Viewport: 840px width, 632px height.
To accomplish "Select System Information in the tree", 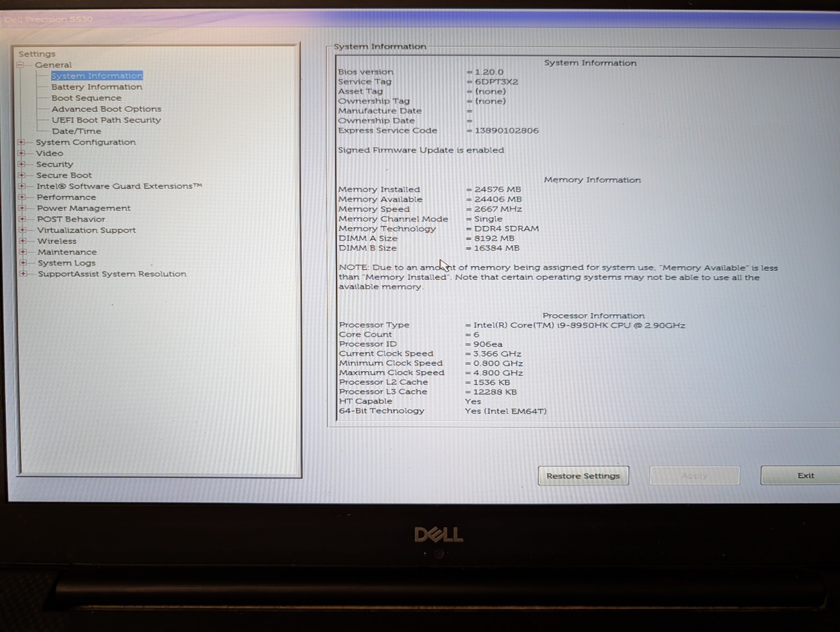I will click(x=97, y=76).
